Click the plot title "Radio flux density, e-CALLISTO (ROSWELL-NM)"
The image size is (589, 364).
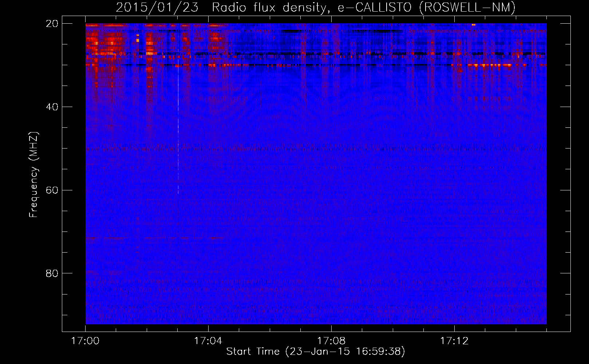coord(363,7)
